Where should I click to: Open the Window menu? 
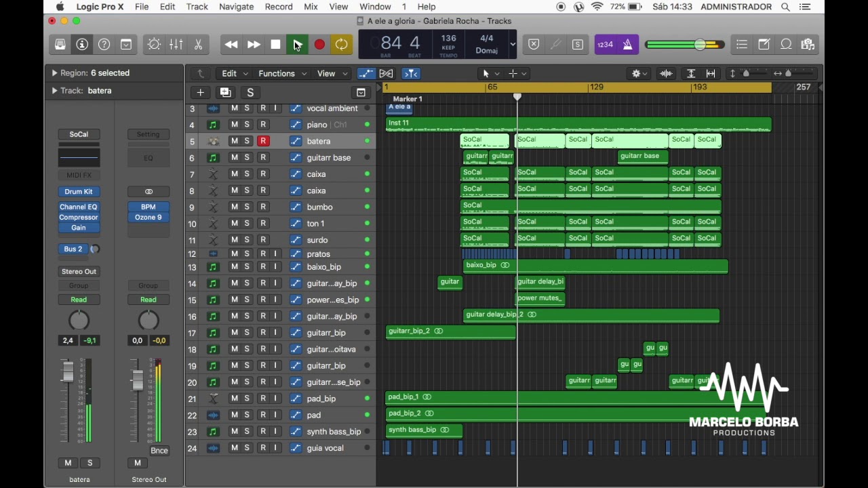375,7
